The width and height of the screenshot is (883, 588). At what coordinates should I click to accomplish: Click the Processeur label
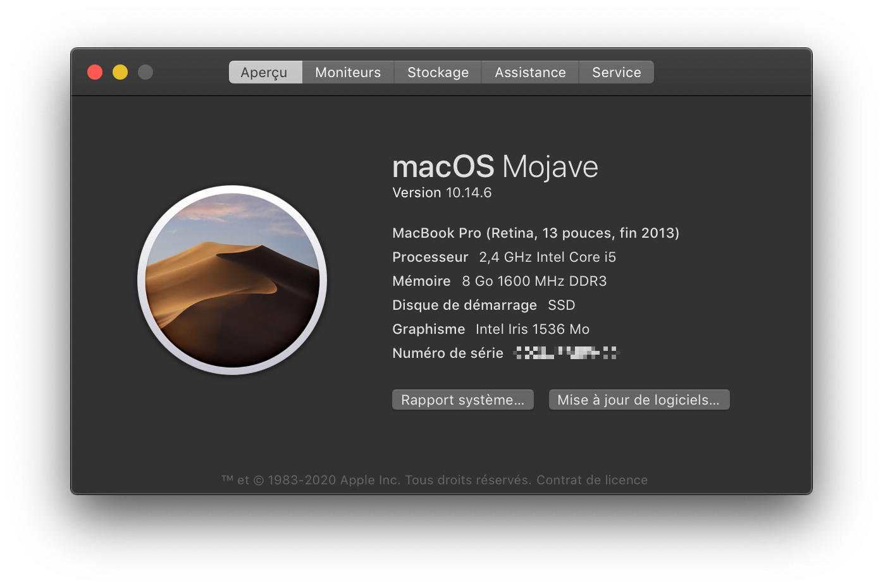click(430, 257)
